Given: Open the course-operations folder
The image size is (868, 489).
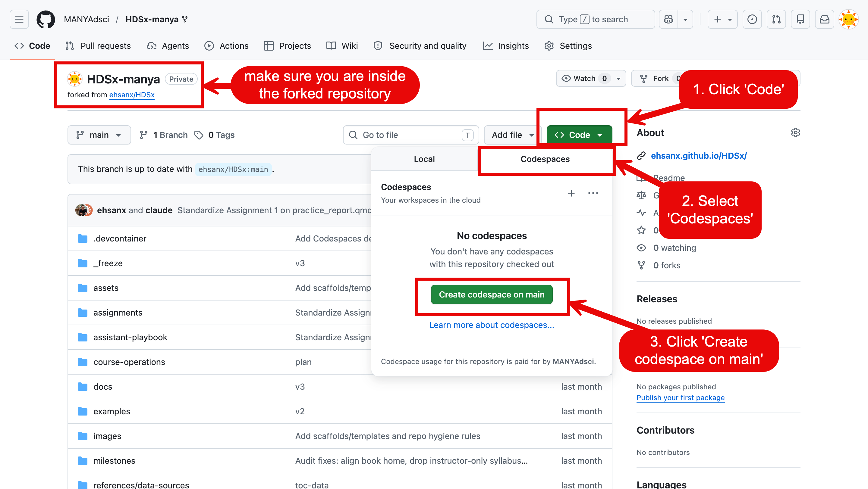Looking at the screenshot, I should click(129, 362).
